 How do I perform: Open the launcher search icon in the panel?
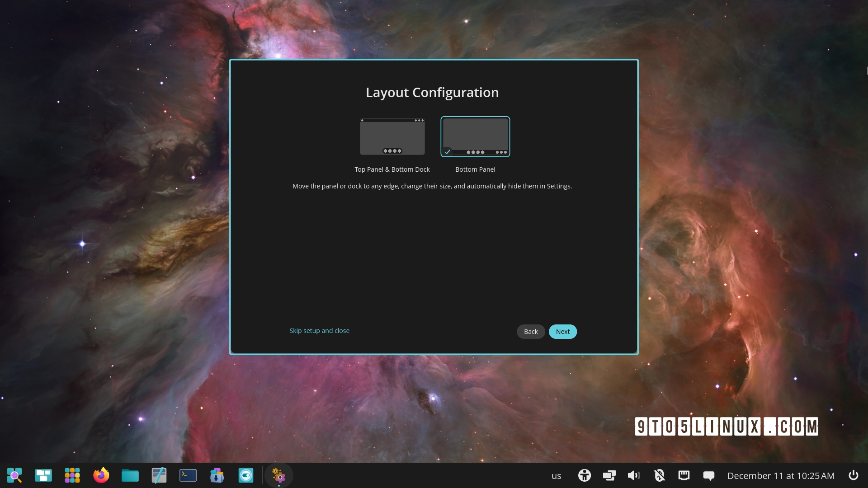14,475
